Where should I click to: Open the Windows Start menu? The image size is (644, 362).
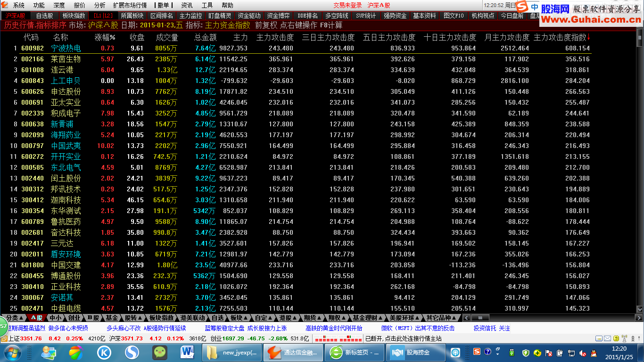click(x=12, y=352)
